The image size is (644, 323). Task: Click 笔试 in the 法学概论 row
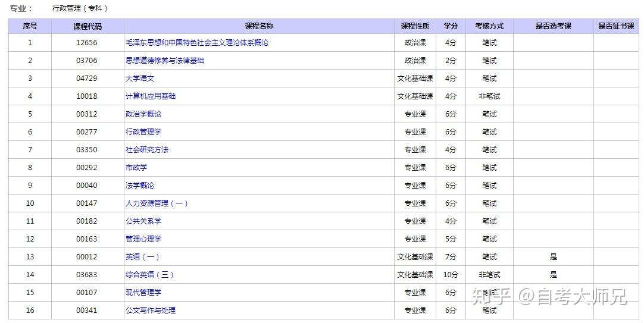pyautogui.click(x=490, y=186)
